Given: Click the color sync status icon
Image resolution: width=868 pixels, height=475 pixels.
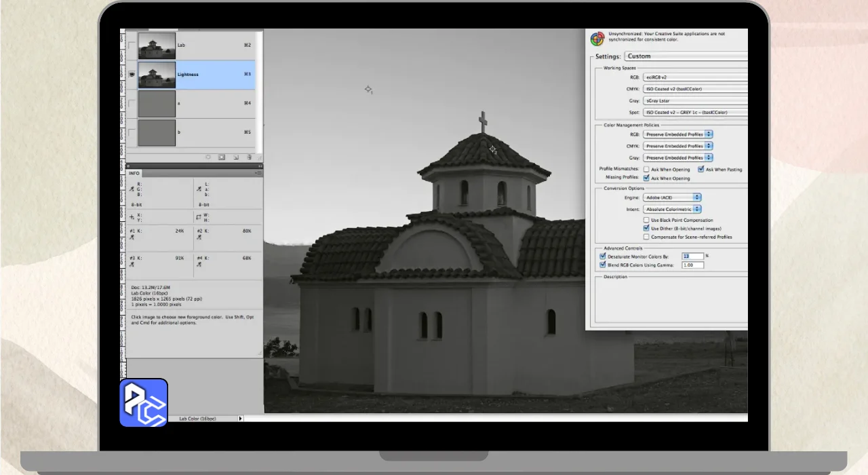Looking at the screenshot, I should point(597,39).
